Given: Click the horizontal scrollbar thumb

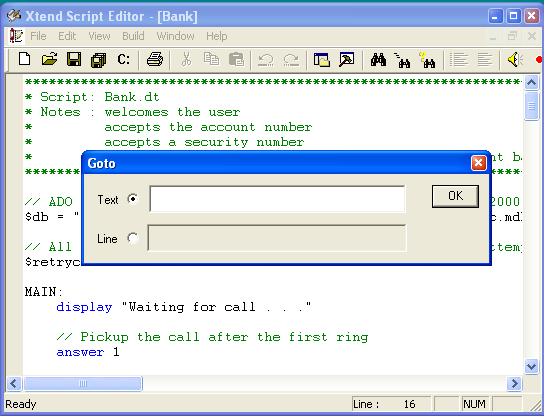Looking at the screenshot, I should 83,383.
